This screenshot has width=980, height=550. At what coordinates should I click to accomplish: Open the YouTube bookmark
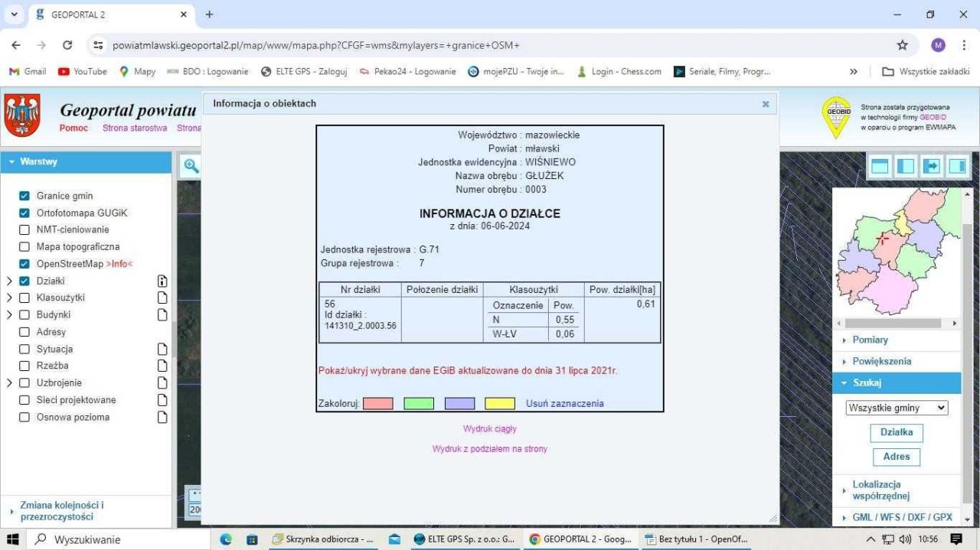pos(83,71)
